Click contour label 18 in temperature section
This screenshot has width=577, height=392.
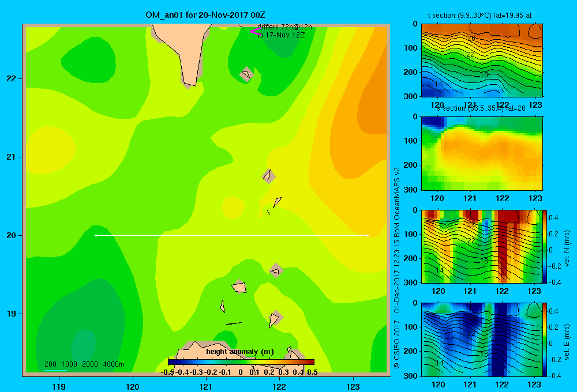point(484,74)
